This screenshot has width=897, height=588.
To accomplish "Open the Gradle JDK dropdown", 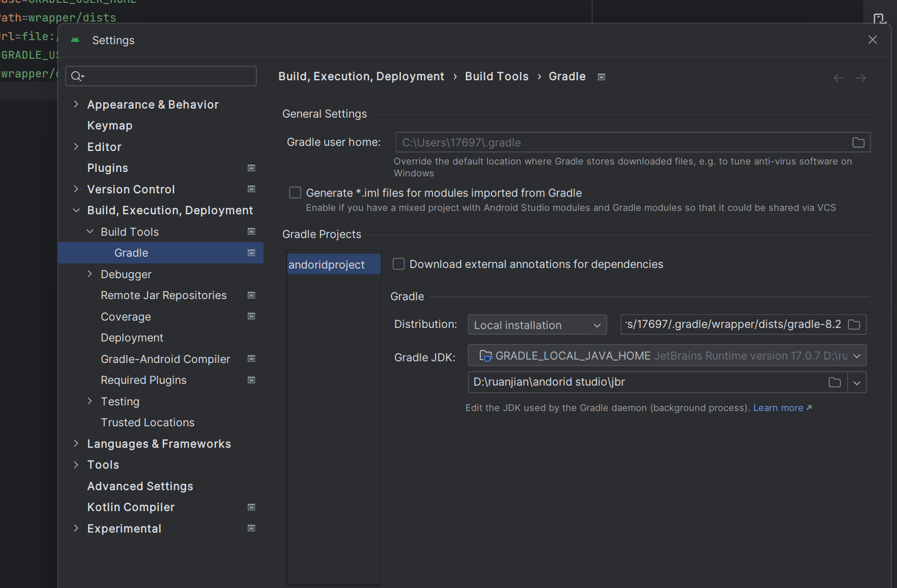I will coord(667,356).
